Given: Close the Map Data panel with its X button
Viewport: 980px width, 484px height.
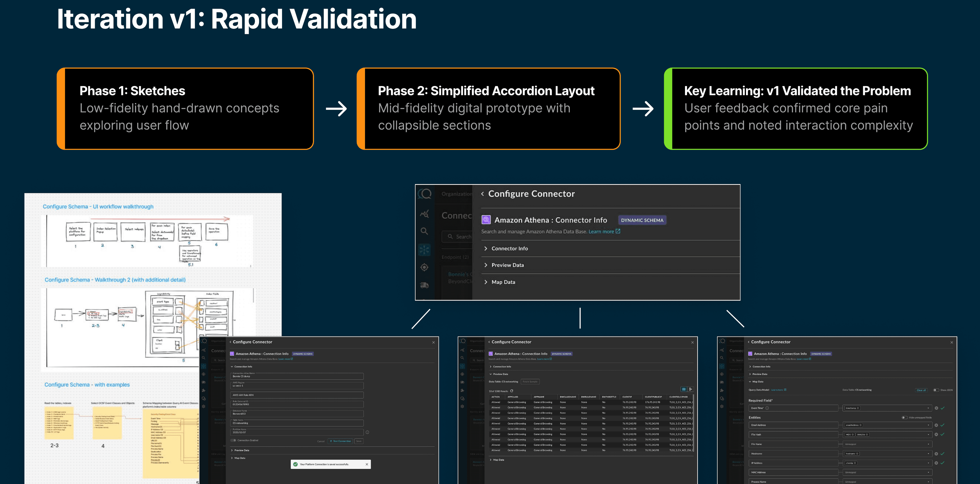Looking at the screenshot, I should pos(952,343).
